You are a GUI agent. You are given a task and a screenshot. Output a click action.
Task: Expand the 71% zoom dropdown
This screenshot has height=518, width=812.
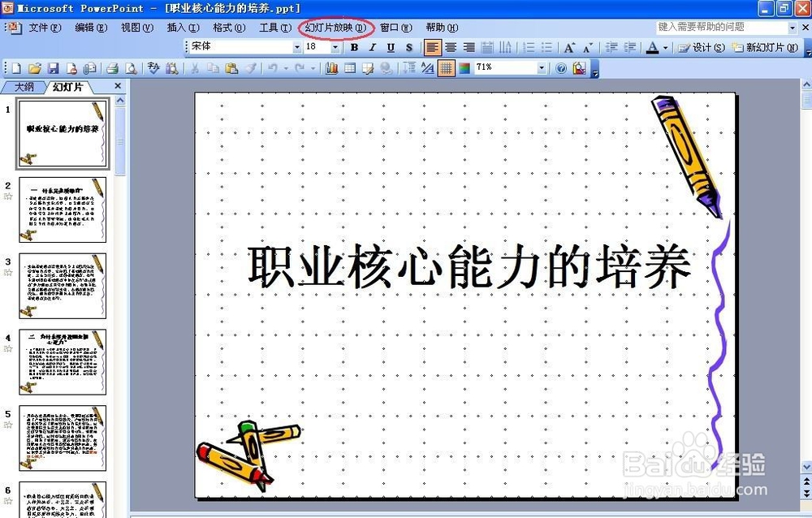[x=542, y=68]
